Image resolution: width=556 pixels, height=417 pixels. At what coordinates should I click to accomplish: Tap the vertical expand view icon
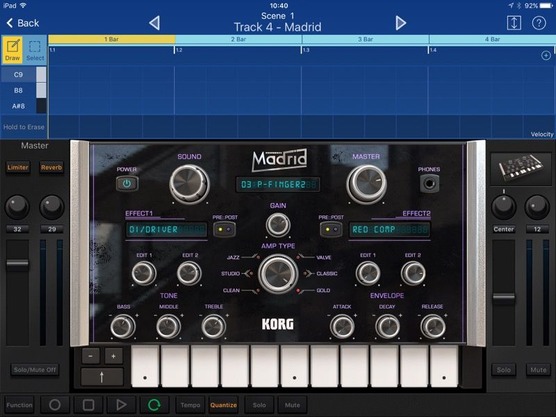tap(514, 23)
